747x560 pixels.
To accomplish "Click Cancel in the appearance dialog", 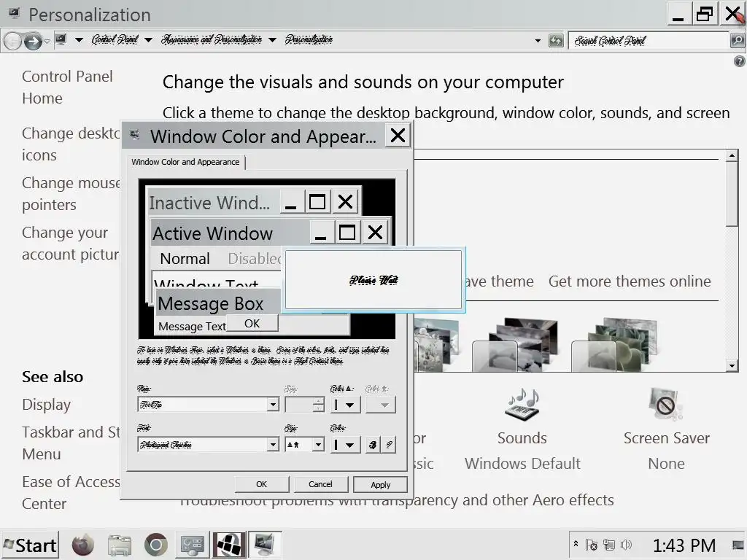I will coord(320,484).
